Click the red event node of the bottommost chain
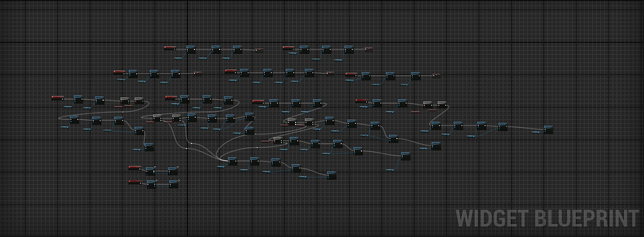This screenshot has width=644, height=237. 135,182
